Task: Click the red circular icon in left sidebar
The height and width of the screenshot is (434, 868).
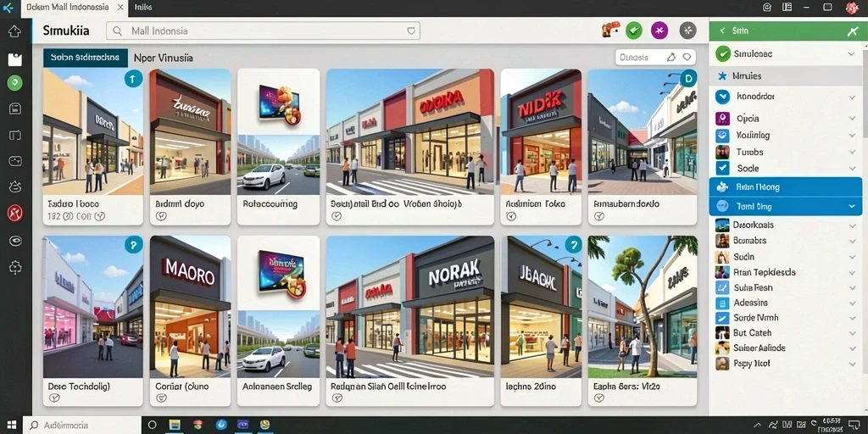Action: [x=15, y=213]
